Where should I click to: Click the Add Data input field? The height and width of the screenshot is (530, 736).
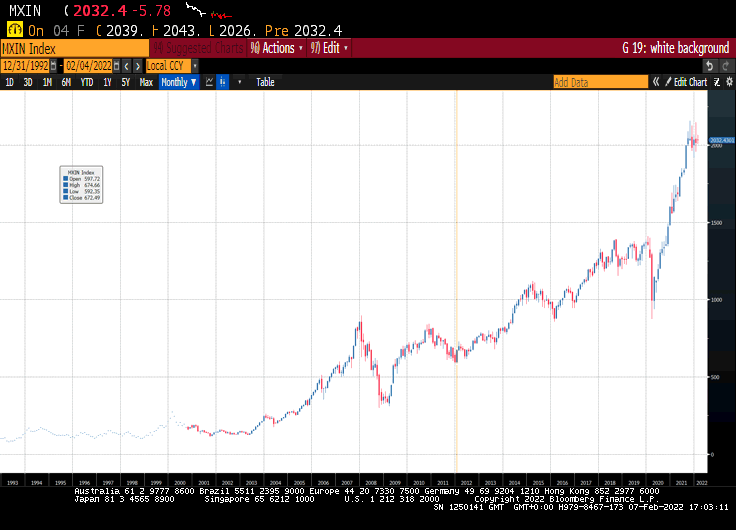(x=600, y=82)
